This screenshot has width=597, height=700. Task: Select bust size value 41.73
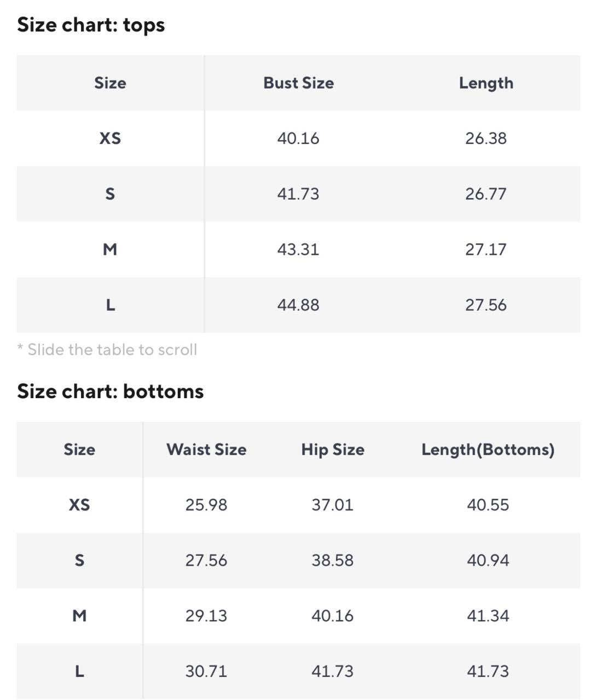[x=298, y=194]
